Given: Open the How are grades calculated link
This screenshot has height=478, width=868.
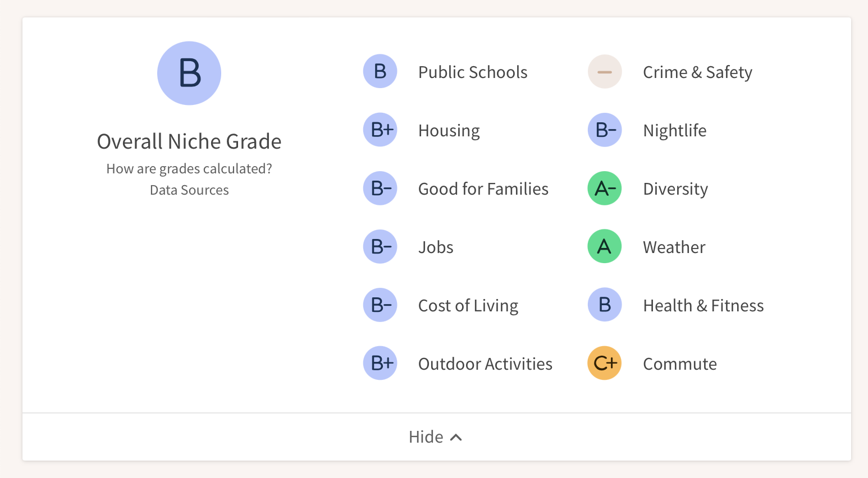Looking at the screenshot, I should [189, 168].
